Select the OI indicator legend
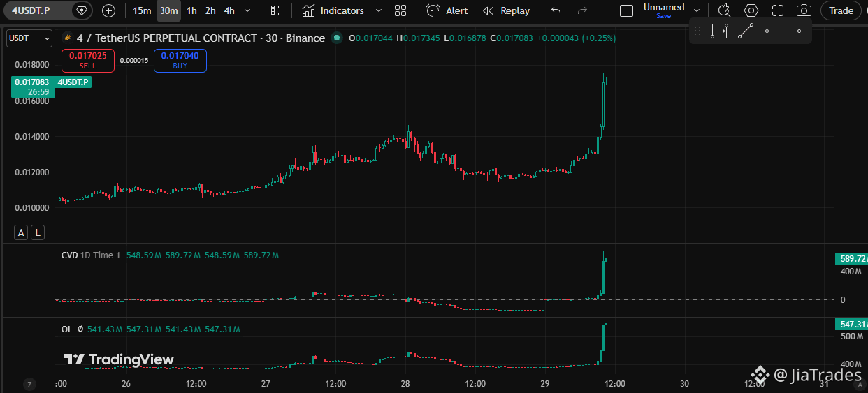 66,329
